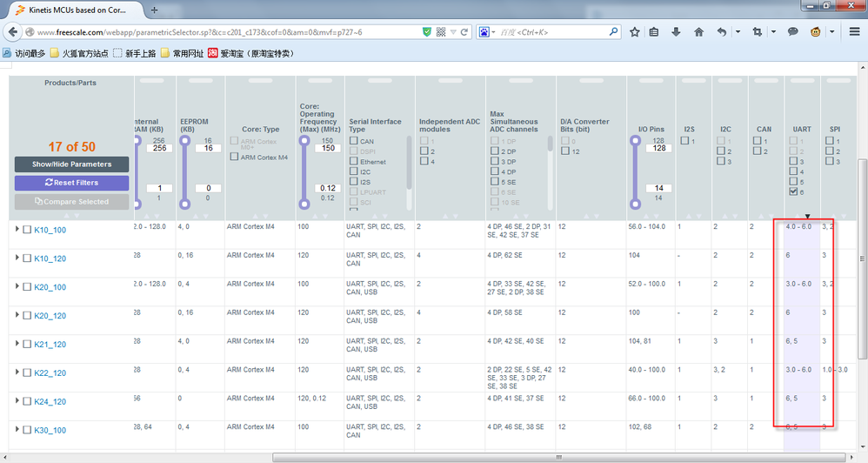Click the chat speech bubble toolbar icon
868x463 pixels.
tap(792, 32)
